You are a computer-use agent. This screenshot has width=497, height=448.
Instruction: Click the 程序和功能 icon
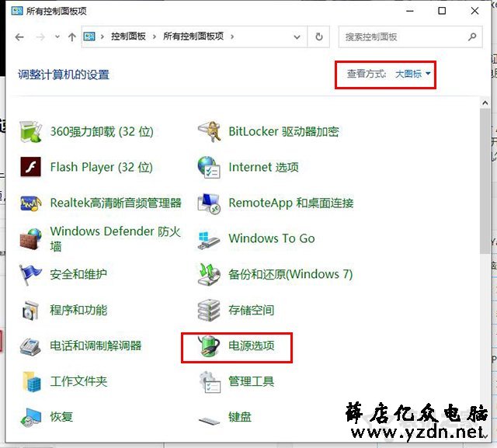click(30, 310)
